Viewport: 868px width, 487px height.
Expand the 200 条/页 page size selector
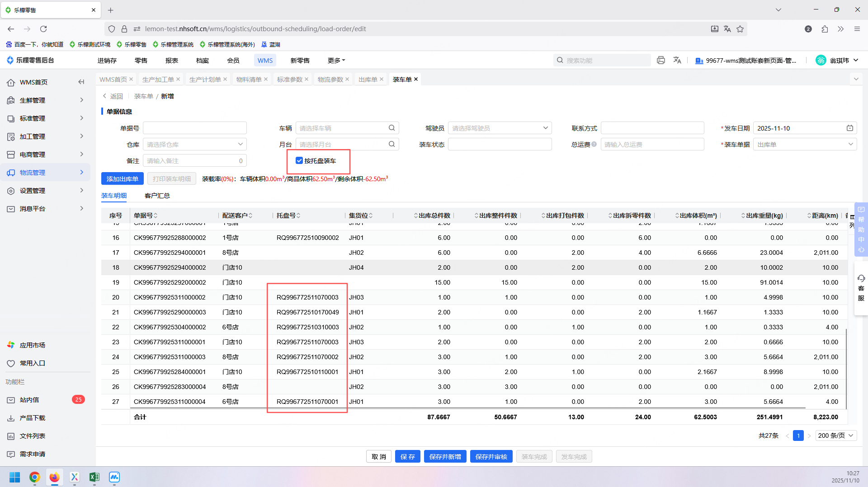(x=836, y=435)
